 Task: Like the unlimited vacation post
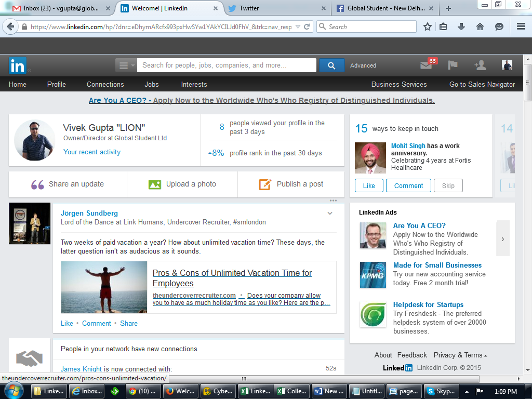click(66, 323)
